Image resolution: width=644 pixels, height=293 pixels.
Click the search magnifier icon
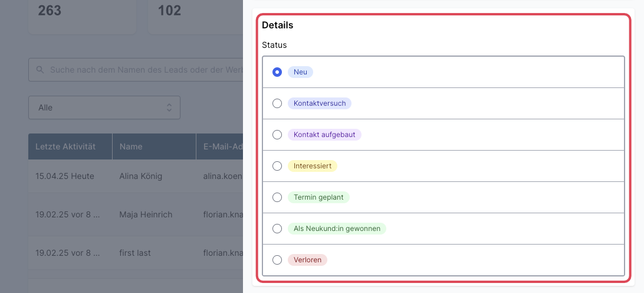pos(40,70)
